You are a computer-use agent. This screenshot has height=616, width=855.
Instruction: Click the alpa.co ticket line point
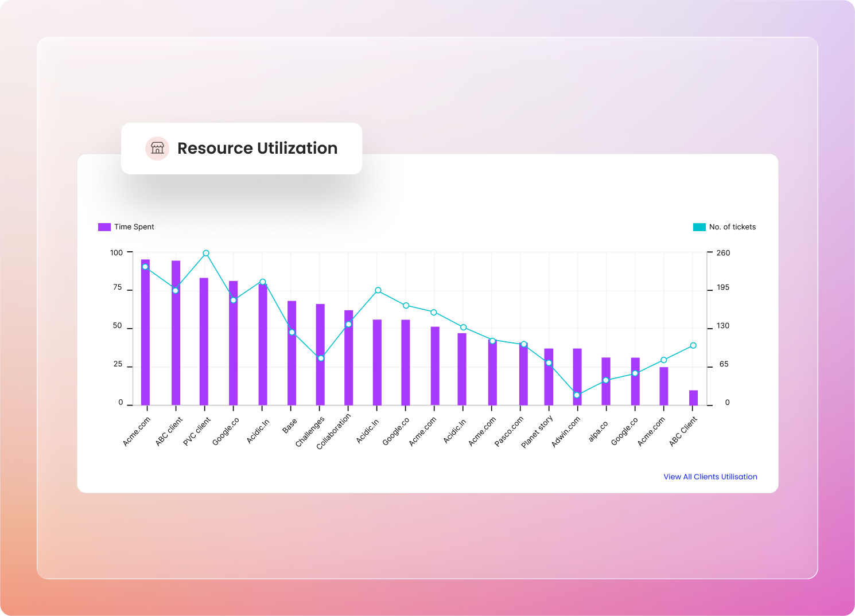point(605,380)
